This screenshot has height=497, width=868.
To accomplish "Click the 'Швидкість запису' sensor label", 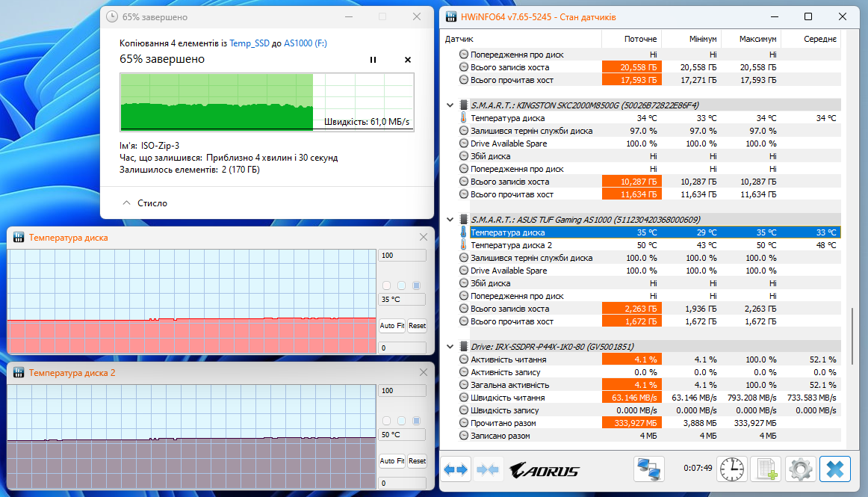I will pyautogui.click(x=504, y=410).
